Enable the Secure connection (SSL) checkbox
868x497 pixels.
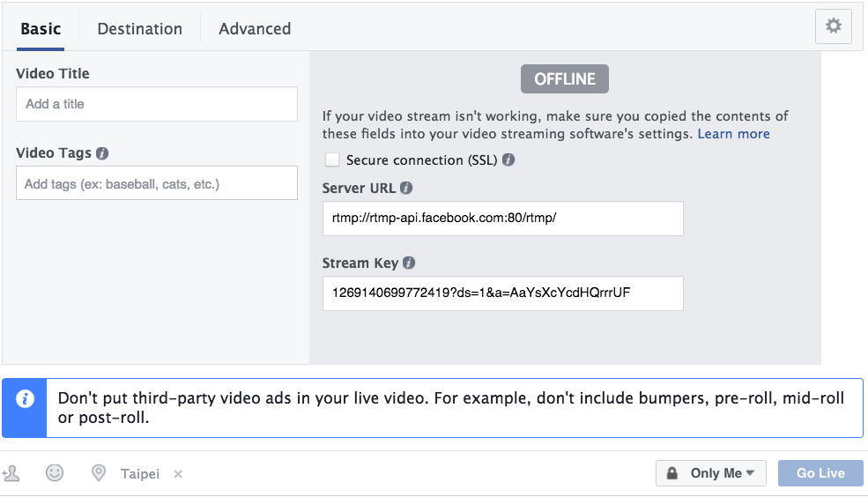pyautogui.click(x=332, y=160)
